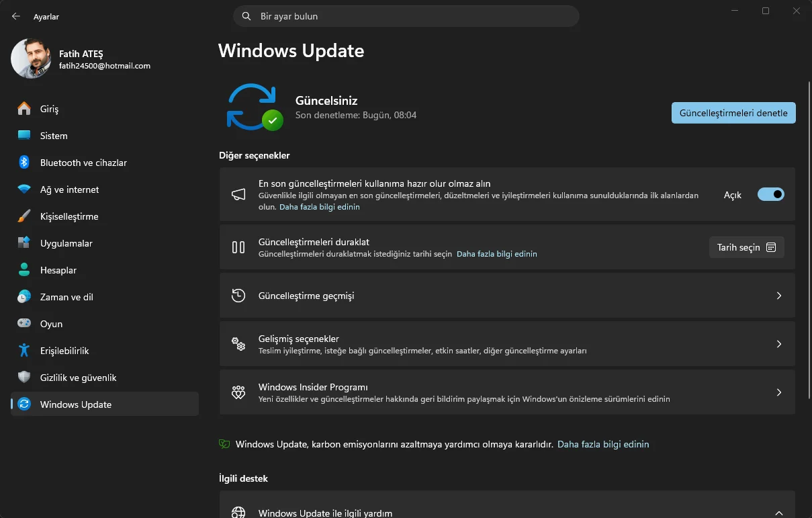Click the search magnifier icon
This screenshot has width=812, height=518.
click(x=246, y=16)
